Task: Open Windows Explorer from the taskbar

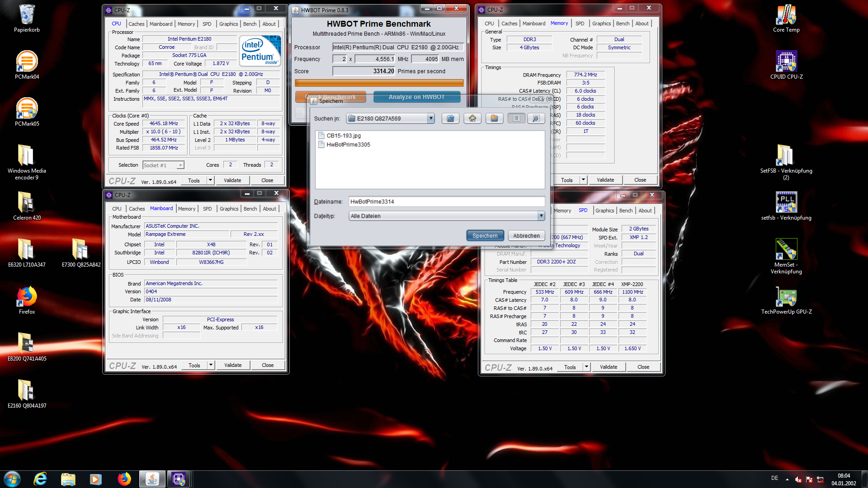Action: click(68, 479)
